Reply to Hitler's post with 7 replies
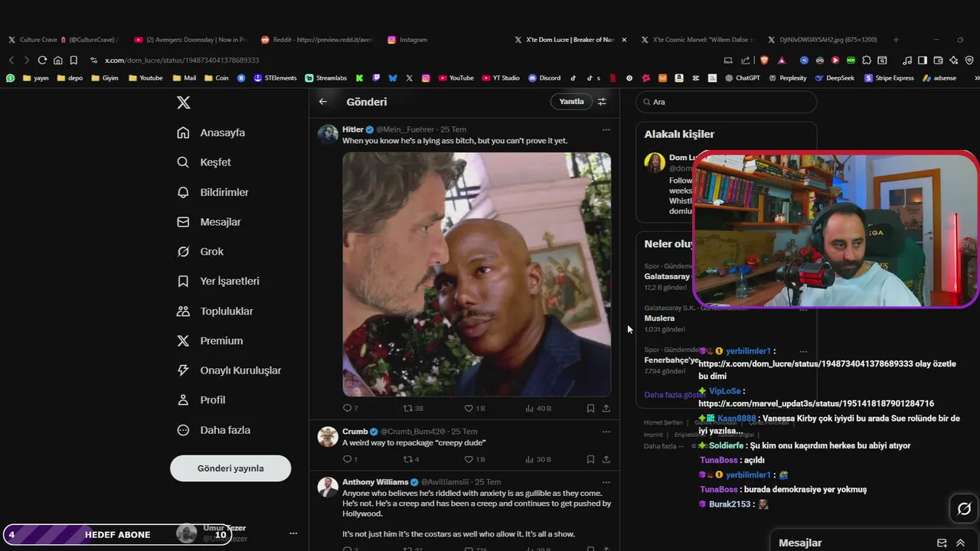Image resolution: width=980 pixels, height=551 pixels. (350, 409)
